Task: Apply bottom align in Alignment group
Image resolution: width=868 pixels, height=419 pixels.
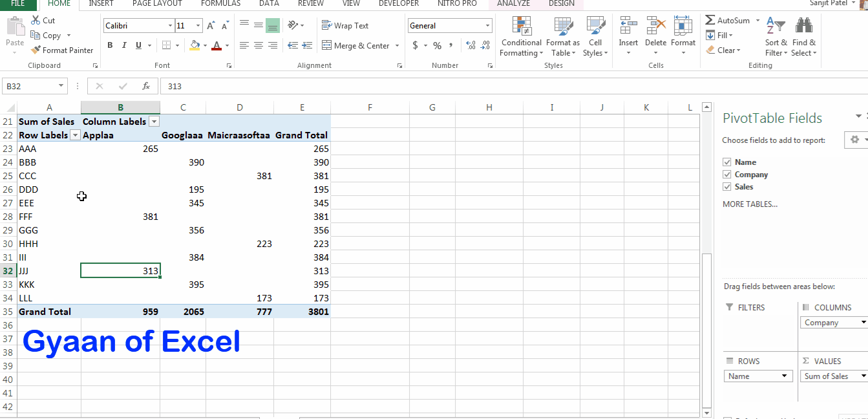Action: point(273,25)
